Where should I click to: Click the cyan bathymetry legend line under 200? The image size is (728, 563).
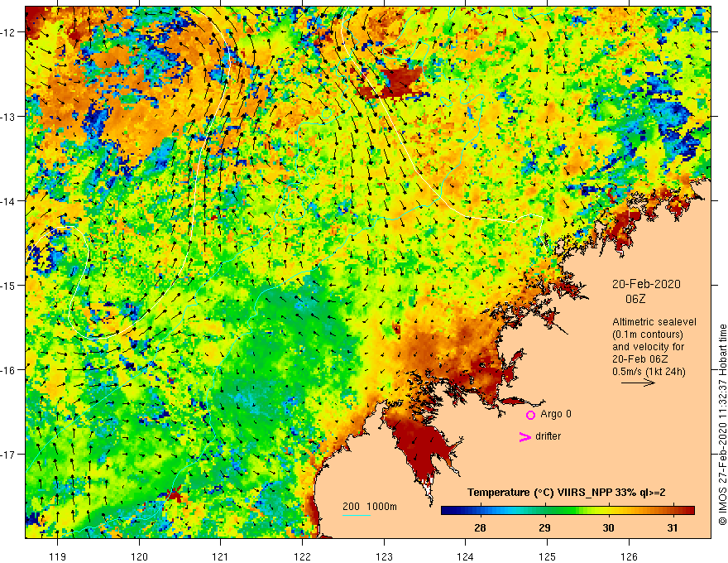pos(356,515)
